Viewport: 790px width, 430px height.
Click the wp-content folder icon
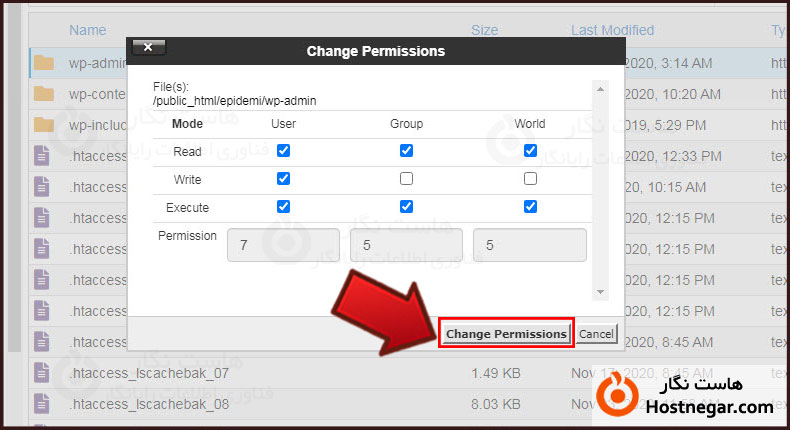pyautogui.click(x=43, y=94)
